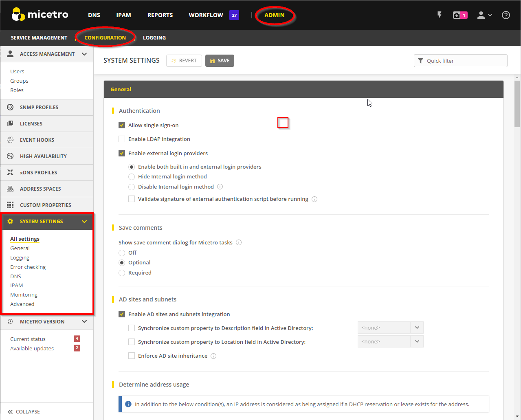Click the info icon beside Validate signature option

point(314,199)
